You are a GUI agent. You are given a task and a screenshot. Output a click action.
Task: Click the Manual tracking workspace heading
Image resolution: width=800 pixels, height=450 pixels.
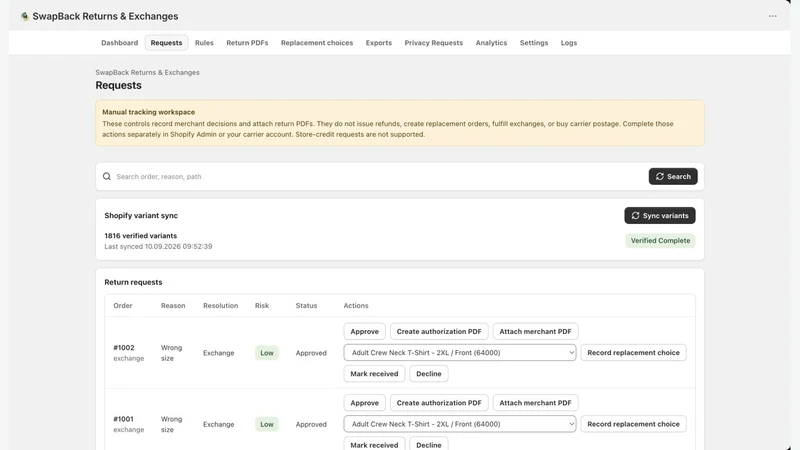(148, 112)
